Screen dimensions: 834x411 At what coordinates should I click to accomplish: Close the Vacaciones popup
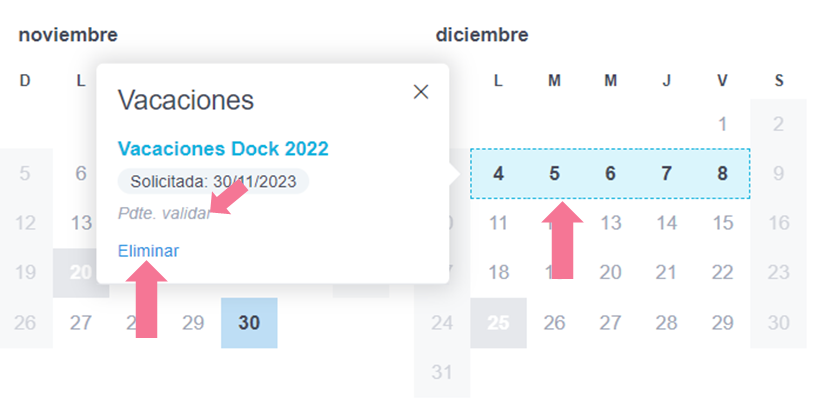point(421,92)
